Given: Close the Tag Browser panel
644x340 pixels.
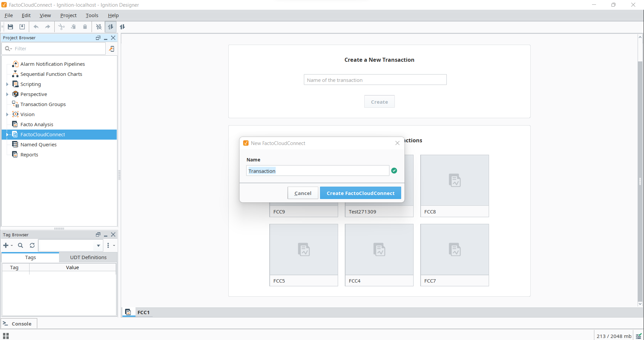Looking at the screenshot, I should pyautogui.click(x=113, y=235).
